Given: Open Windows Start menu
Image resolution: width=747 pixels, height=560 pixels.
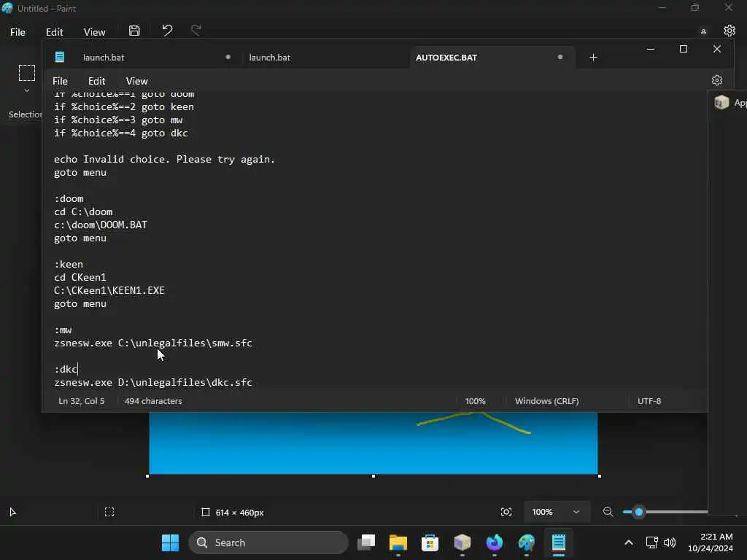Looking at the screenshot, I should pos(170,542).
